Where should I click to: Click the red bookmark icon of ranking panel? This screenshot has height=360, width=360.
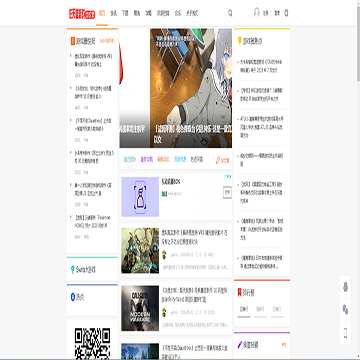tap(239, 293)
